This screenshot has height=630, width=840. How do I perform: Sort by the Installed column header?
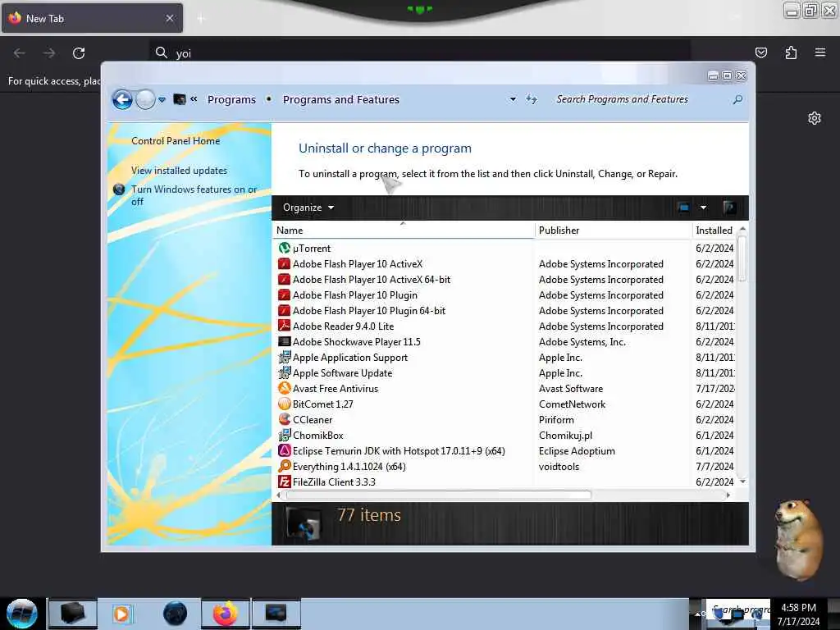tap(714, 231)
